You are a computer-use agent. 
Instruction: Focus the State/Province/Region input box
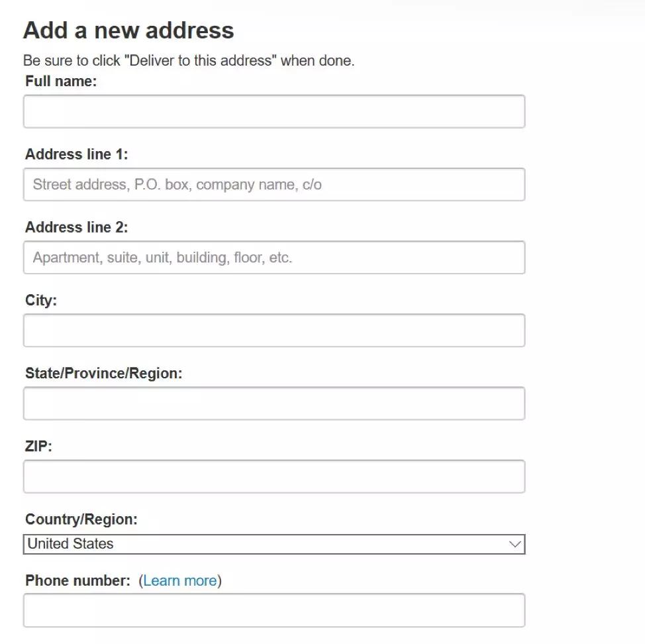[273, 403]
